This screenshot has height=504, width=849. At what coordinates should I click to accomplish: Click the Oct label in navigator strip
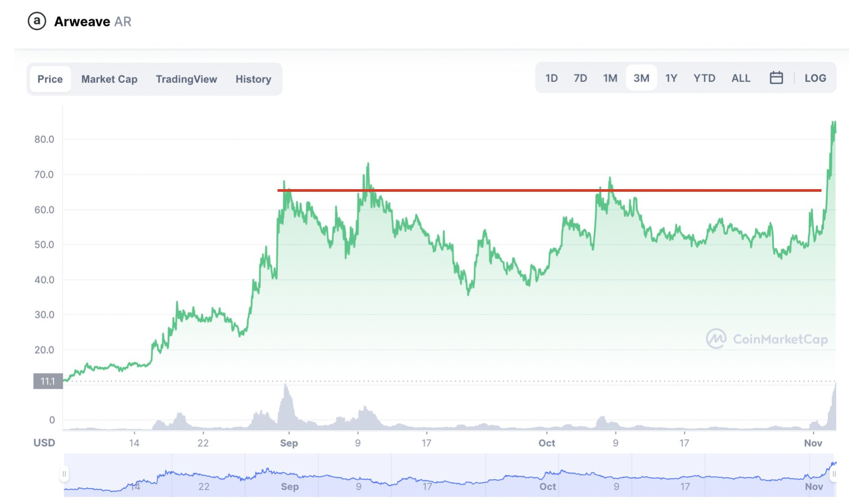point(548,486)
